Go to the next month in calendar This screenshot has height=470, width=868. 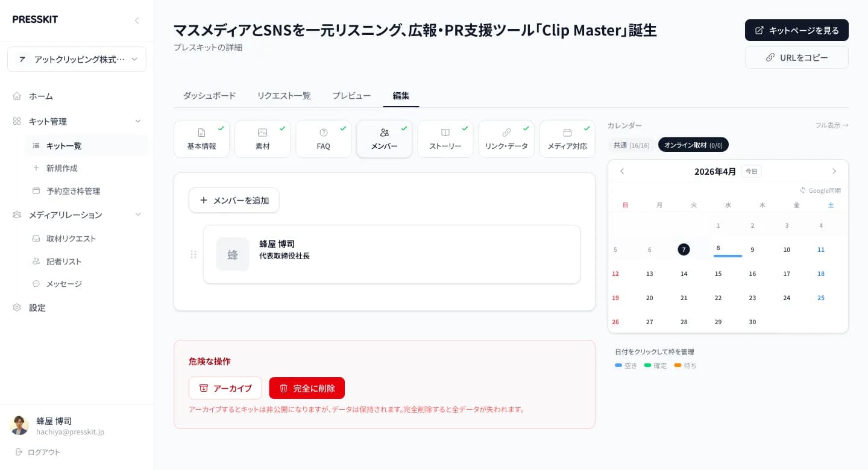tap(834, 171)
